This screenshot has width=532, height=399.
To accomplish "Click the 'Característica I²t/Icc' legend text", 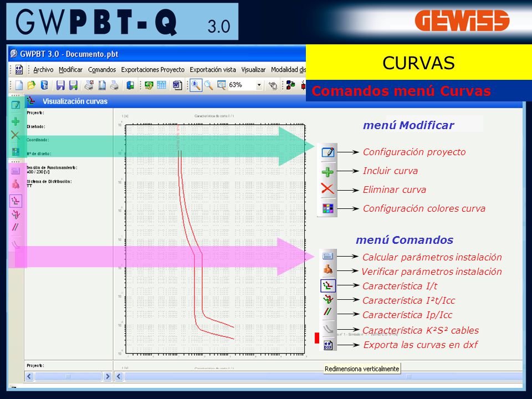I will pos(408,300).
